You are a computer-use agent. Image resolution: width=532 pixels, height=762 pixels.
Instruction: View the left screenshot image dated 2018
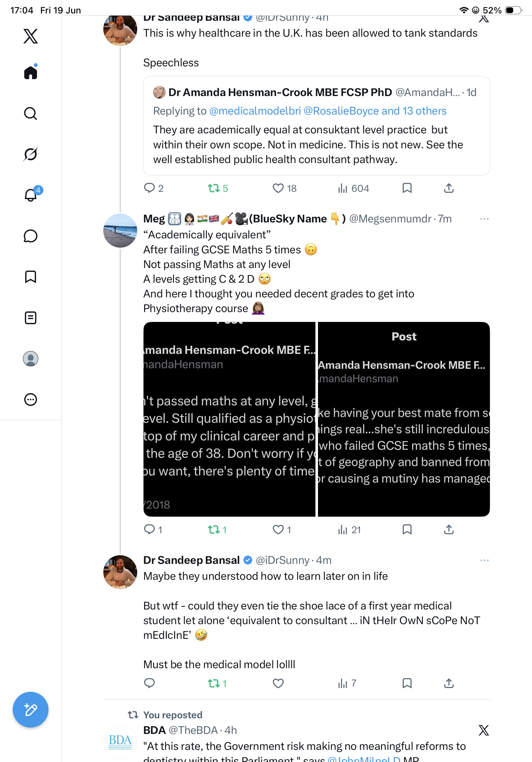230,419
